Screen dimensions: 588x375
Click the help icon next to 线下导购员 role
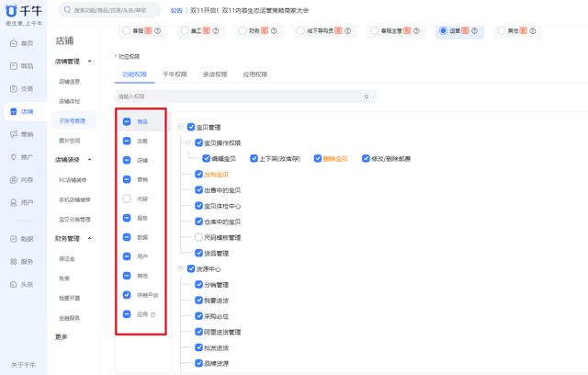pyautogui.click(x=347, y=30)
